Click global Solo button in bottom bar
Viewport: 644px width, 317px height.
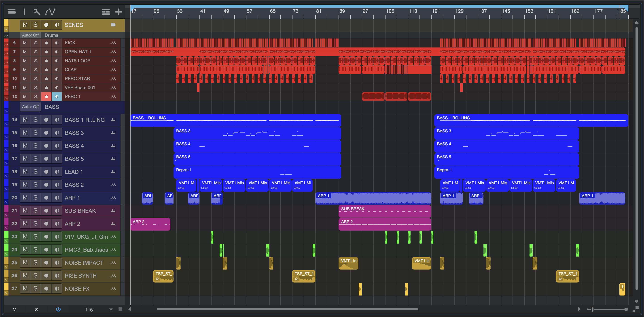pos(36,309)
